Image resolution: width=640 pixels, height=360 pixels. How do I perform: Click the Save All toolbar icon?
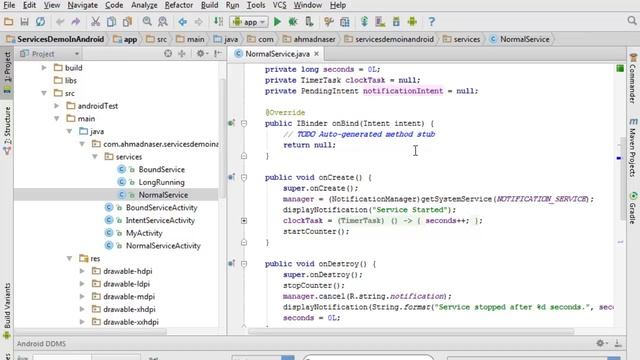pyautogui.click(x=24, y=22)
